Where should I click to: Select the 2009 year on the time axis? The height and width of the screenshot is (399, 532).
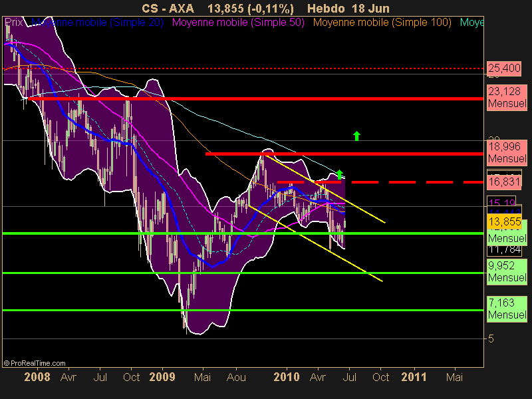(x=162, y=377)
